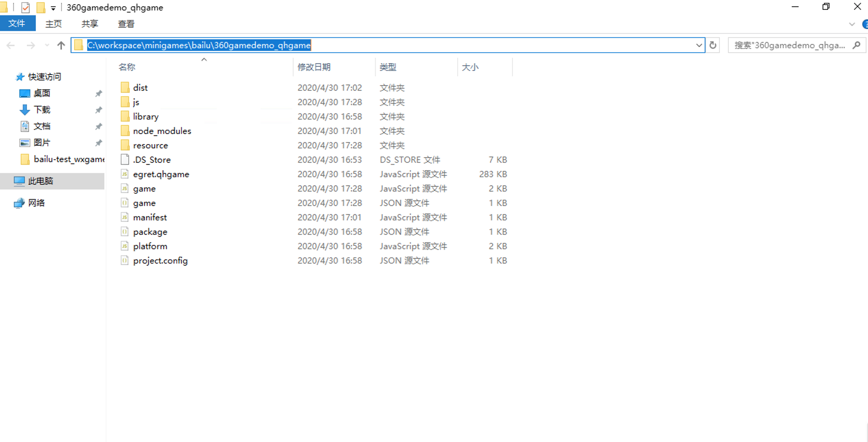Image resolution: width=868 pixels, height=442 pixels.
Task: Open the Quick Access Toolbar customize dropdown
Action: tap(53, 8)
